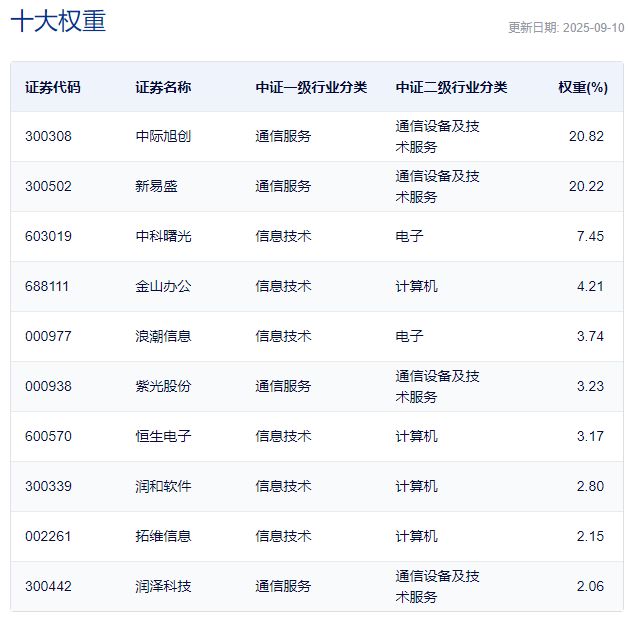The height and width of the screenshot is (617, 628).
Task: Select security code 600570
Action: (48, 436)
